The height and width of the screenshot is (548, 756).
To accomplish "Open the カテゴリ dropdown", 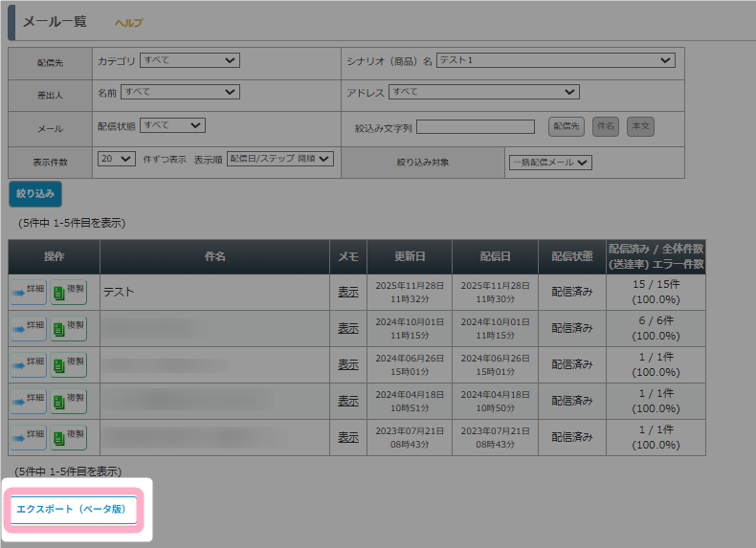I will (x=189, y=60).
